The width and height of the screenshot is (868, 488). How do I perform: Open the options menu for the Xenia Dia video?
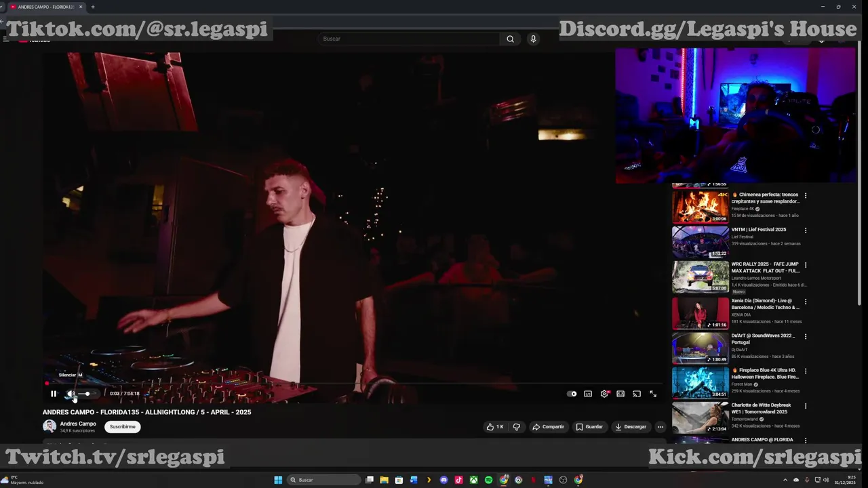click(806, 301)
